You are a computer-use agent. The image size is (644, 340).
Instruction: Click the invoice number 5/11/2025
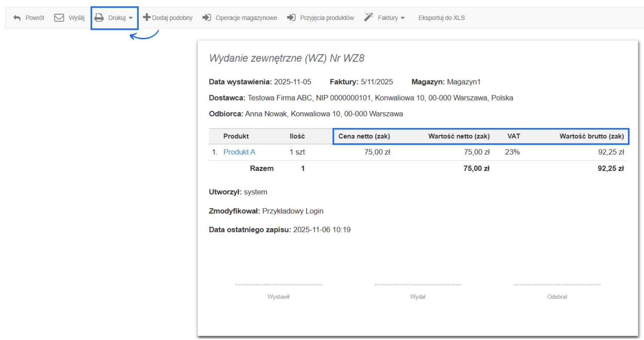tap(377, 82)
